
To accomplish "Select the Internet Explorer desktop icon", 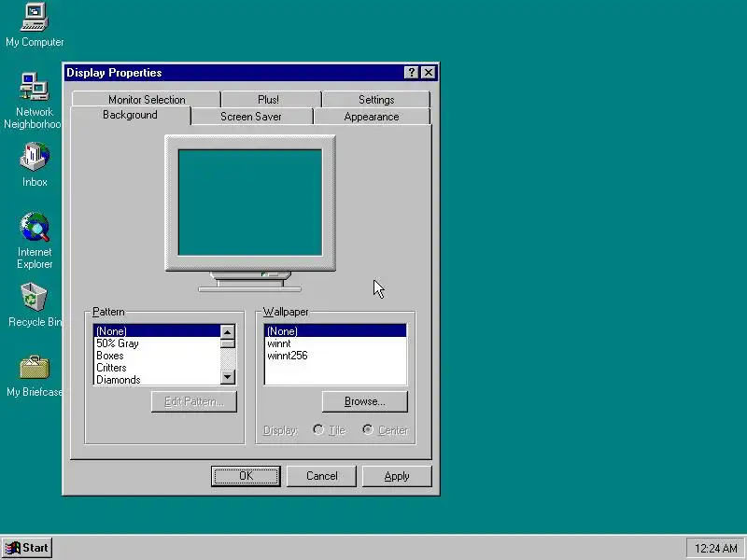I will coord(35,241).
